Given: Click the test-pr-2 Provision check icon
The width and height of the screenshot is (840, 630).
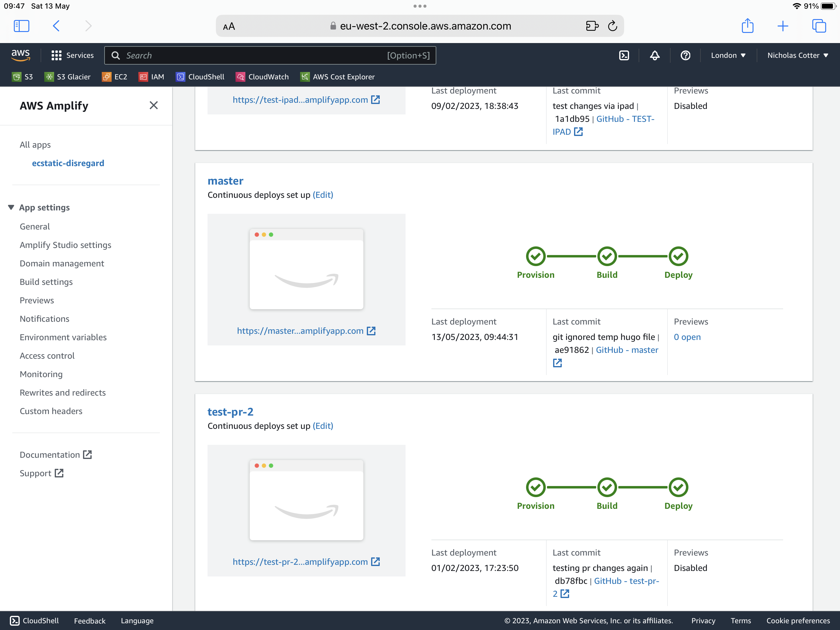Looking at the screenshot, I should 535,487.
